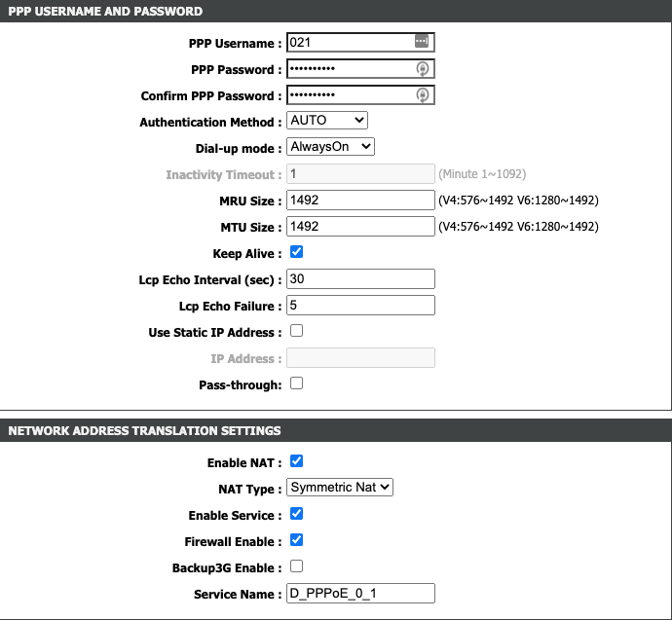672x620 pixels.
Task: Enable Use Static IP Address checkbox
Action: pyautogui.click(x=297, y=331)
